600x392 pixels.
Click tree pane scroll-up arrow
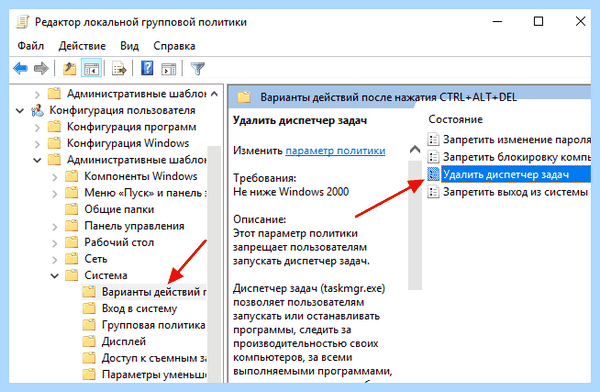214,93
